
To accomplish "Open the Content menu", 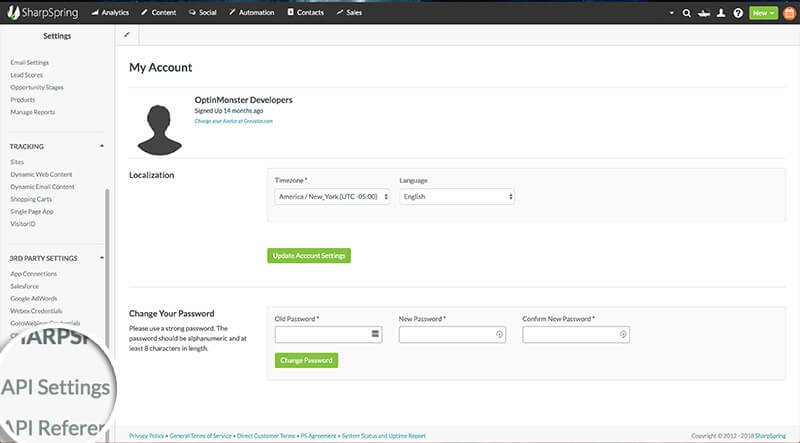I will (x=159, y=12).
